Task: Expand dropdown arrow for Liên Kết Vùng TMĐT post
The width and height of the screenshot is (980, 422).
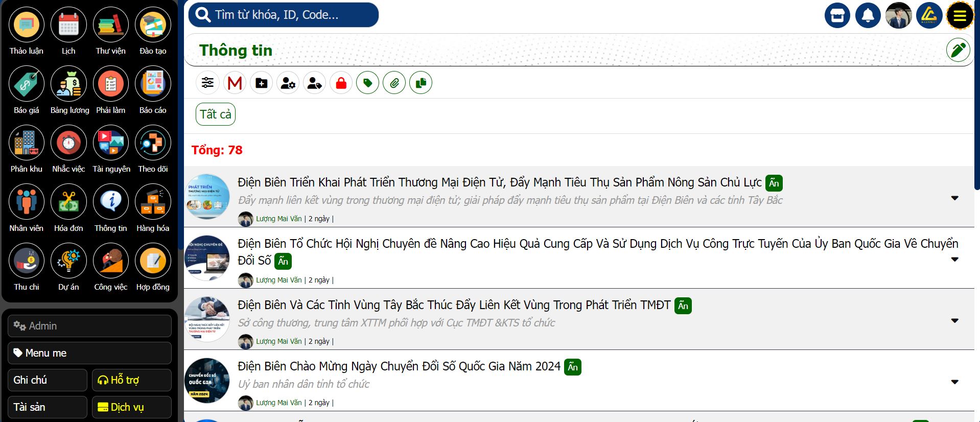Action: (x=954, y=321)
